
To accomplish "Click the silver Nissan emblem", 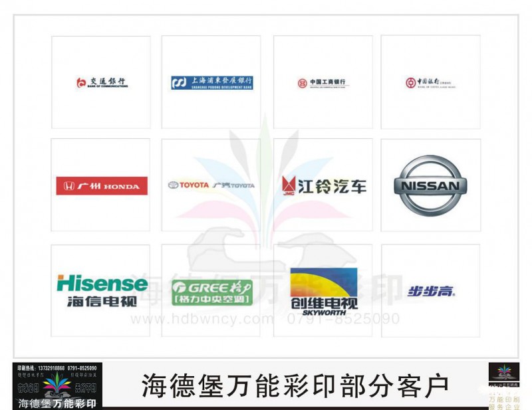I will (430, 185).
